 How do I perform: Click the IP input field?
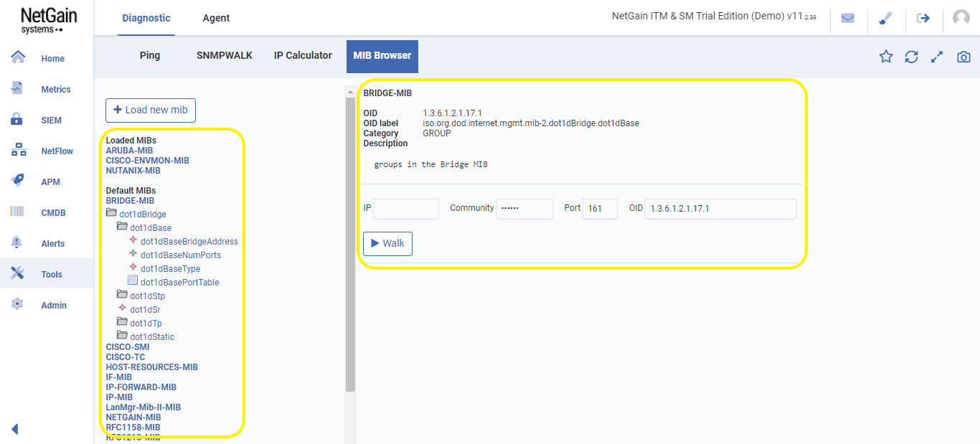point(405,209)
